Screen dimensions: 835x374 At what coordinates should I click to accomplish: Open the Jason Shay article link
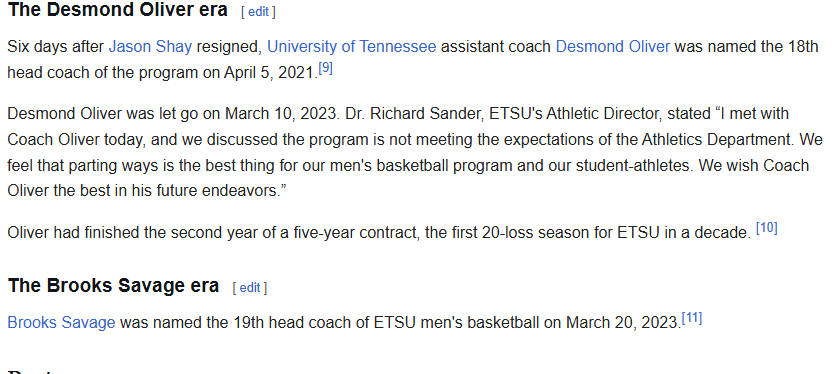point(150,47)
